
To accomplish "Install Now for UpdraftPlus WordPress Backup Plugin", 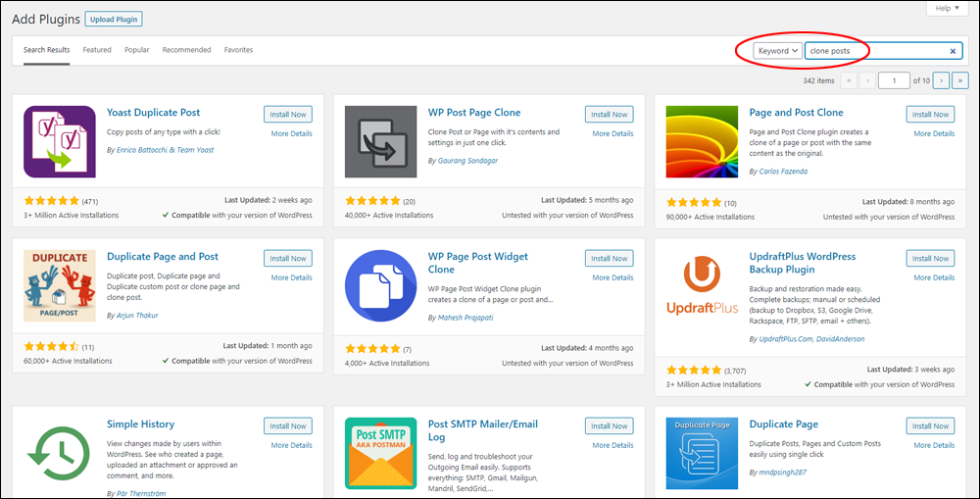I will coord(931,258).
